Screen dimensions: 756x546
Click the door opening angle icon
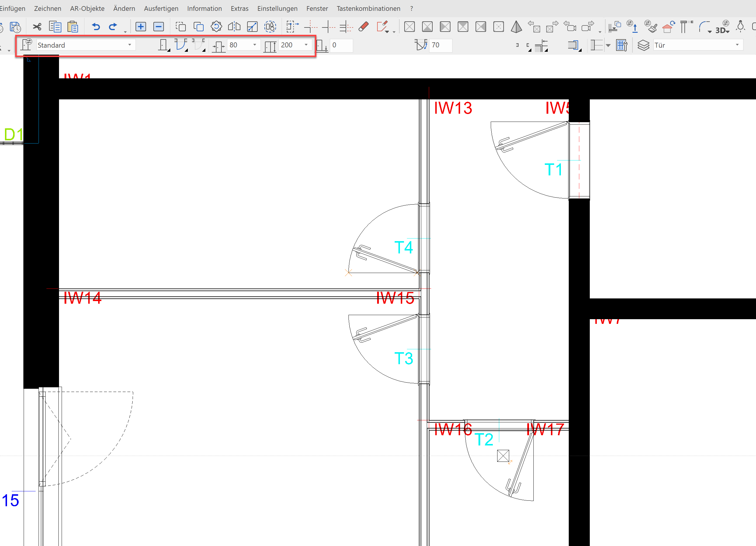point(421,45)
